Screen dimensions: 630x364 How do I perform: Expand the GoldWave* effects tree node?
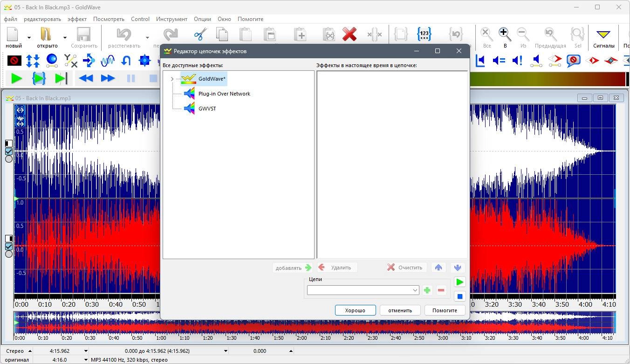pyautogui.click(x=172, y=79)
